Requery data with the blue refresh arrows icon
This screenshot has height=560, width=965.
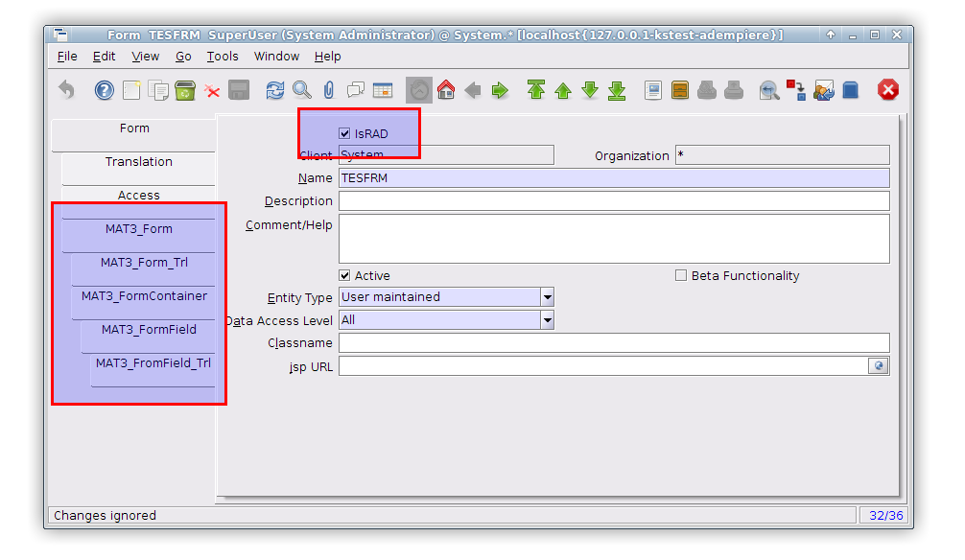pos(275,90)
